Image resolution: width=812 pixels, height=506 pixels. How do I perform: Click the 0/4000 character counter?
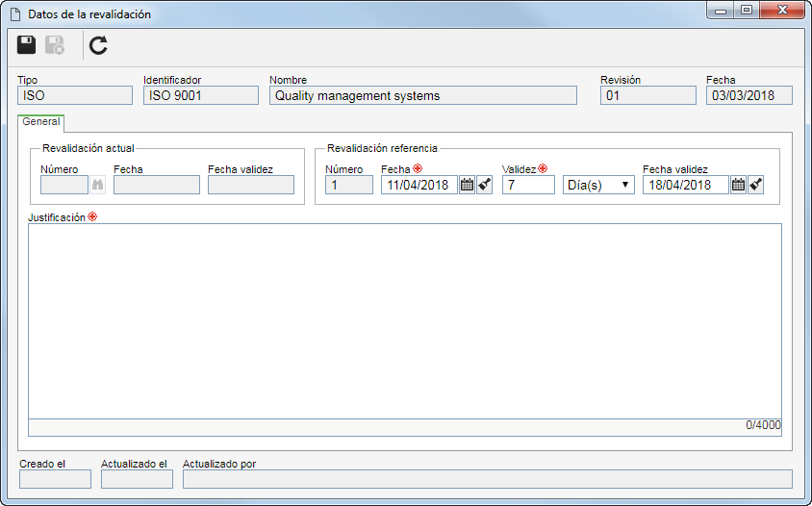pos(763,425)
